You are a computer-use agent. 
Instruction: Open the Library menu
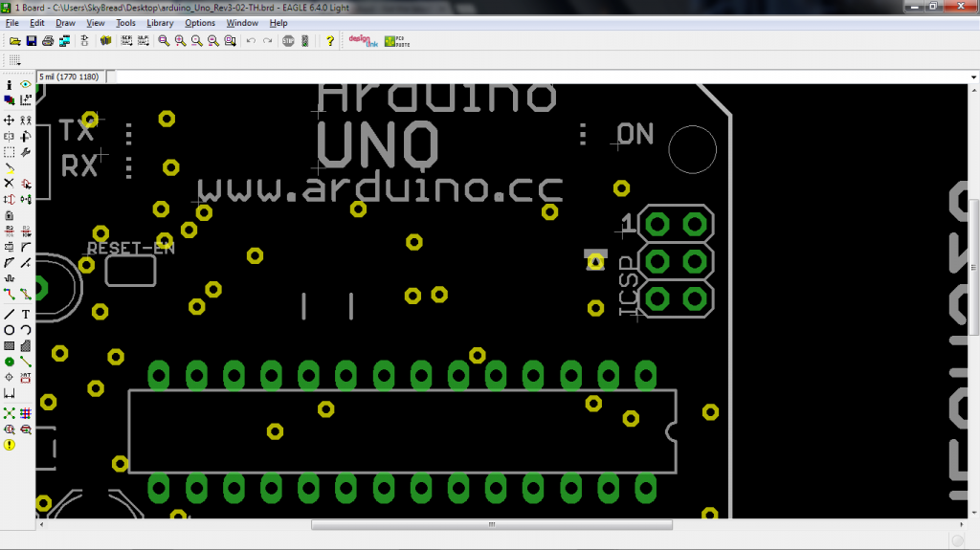160,23
